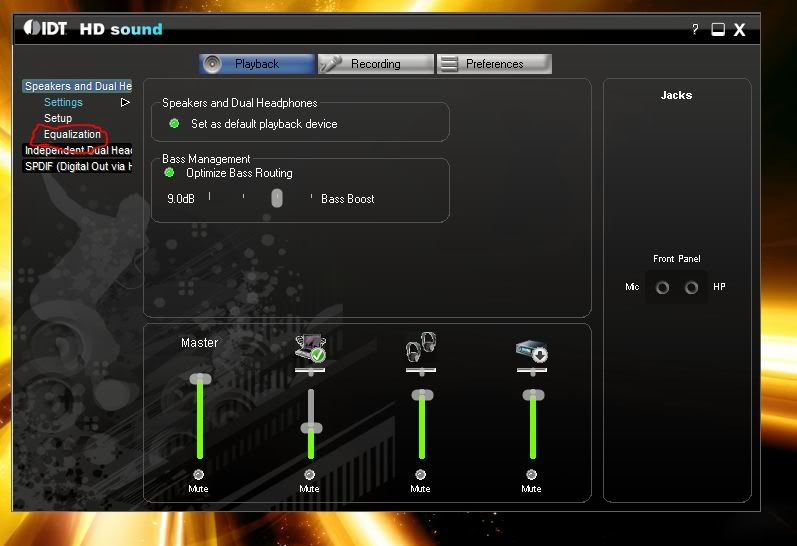Click the Bass Boost label
This screenshot has height=546, width=797.
348,199
